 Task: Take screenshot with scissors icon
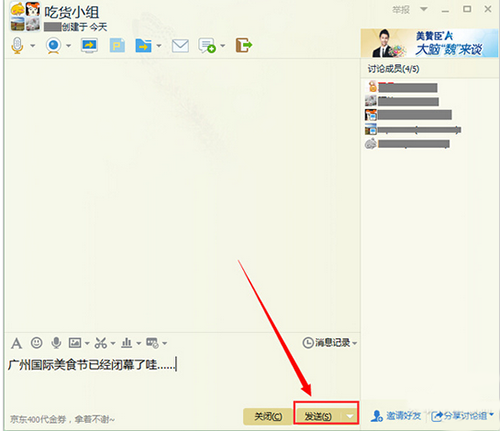101,343
